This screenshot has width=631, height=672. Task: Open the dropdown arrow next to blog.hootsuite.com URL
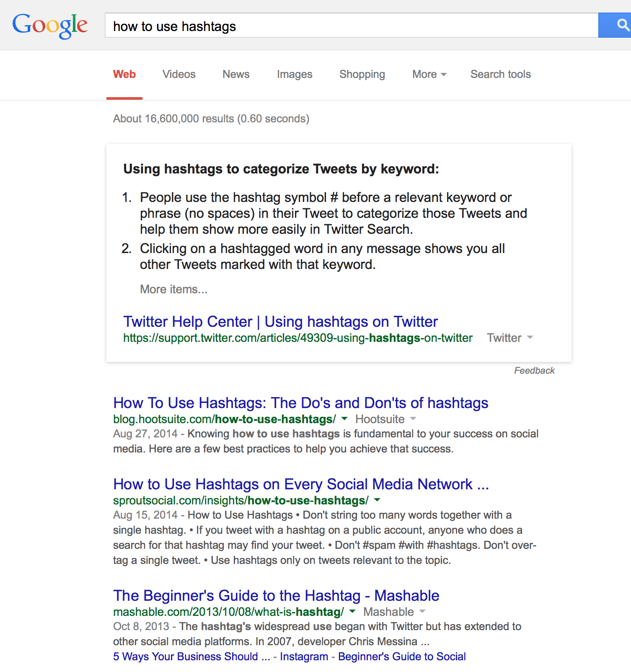344,419
